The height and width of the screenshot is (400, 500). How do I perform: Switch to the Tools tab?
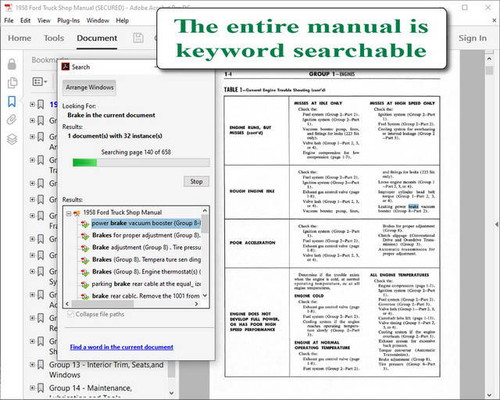(54, 38)
